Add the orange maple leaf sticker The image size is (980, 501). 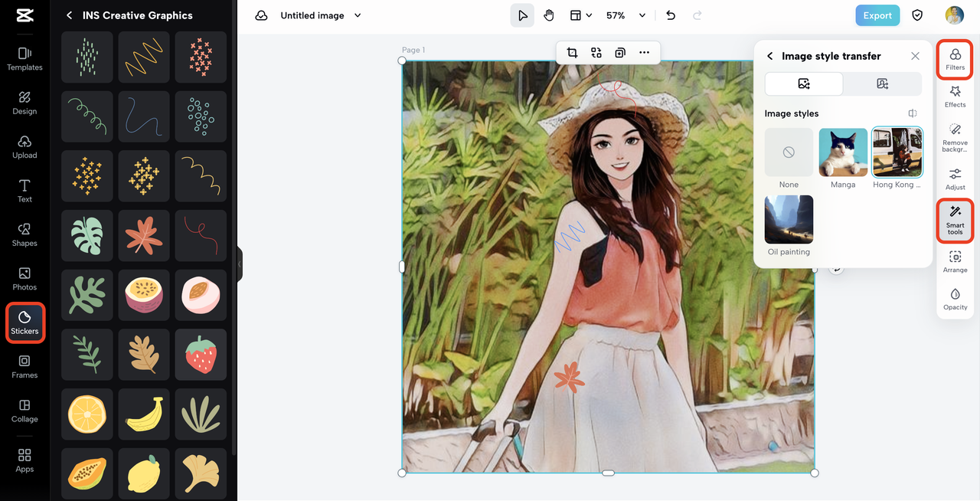pos(144,236)
